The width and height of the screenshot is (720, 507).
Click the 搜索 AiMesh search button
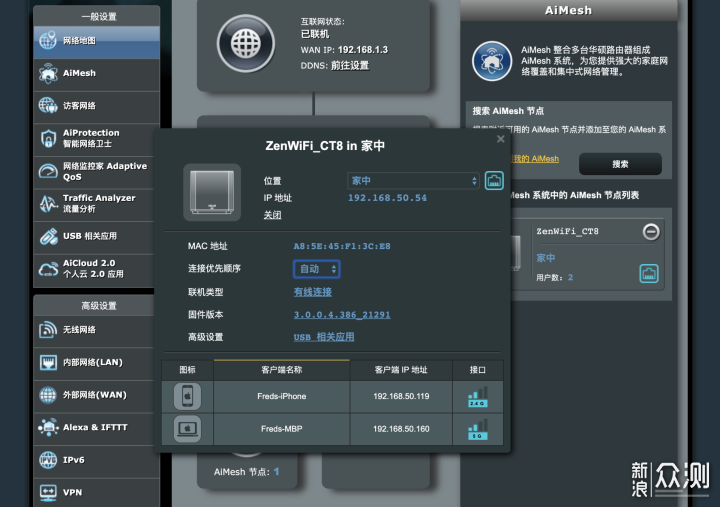(620, 164)
